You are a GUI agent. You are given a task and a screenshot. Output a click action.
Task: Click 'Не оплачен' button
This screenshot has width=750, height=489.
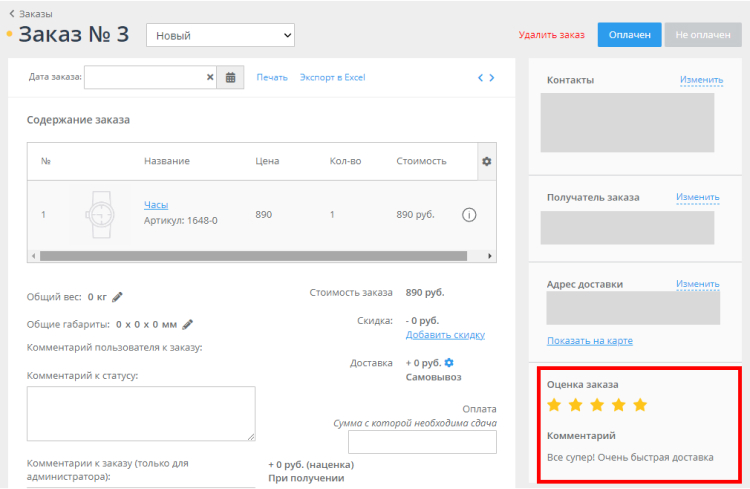click(703, 35)
